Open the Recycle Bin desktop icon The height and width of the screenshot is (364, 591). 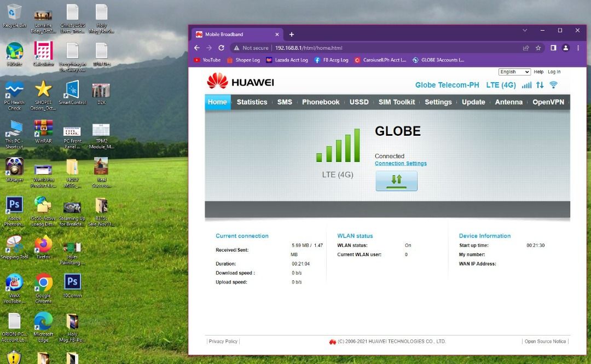click(x=14, y=13)
